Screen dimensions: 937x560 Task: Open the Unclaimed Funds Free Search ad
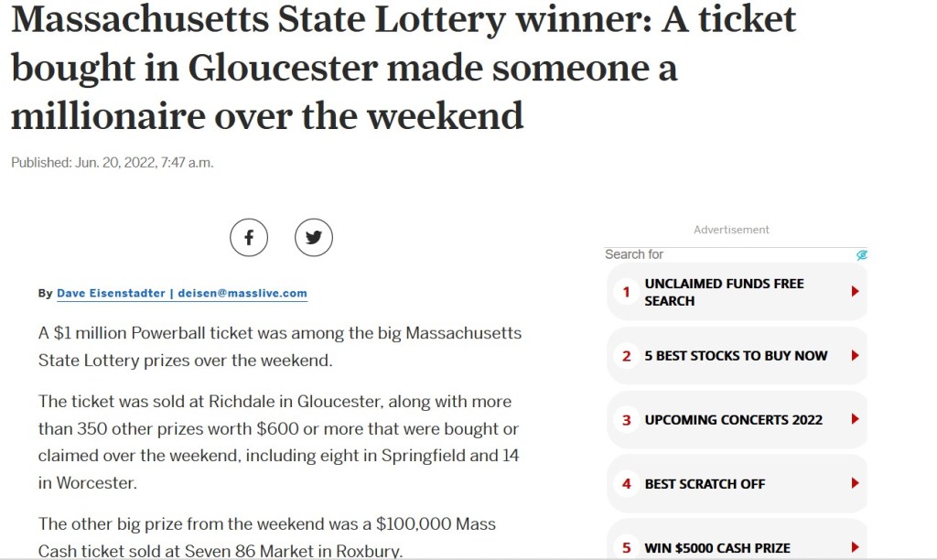point(724,292)
